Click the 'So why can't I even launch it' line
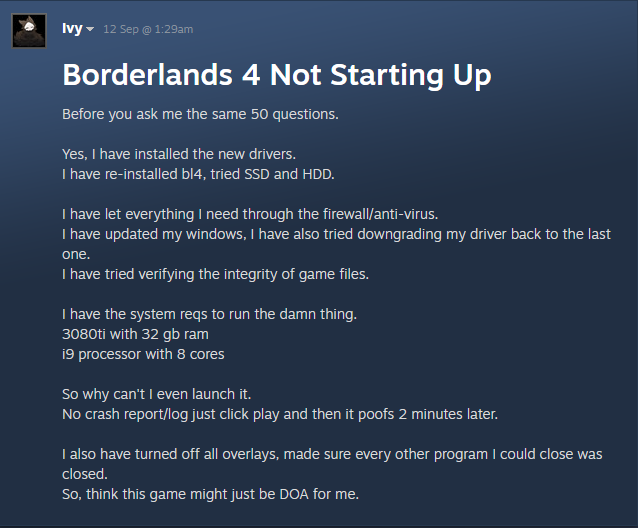 point(172,394)
